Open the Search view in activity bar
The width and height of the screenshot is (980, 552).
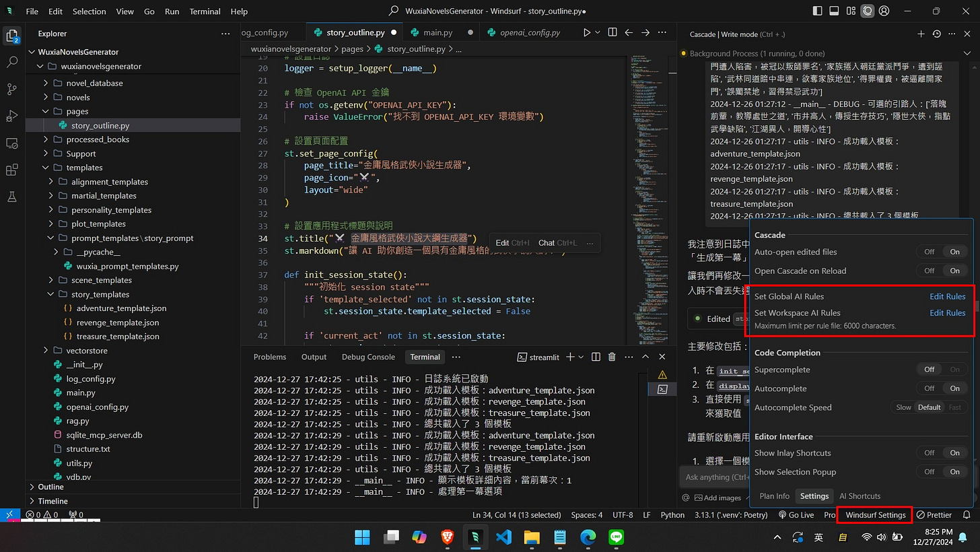(x=12, y=61)
